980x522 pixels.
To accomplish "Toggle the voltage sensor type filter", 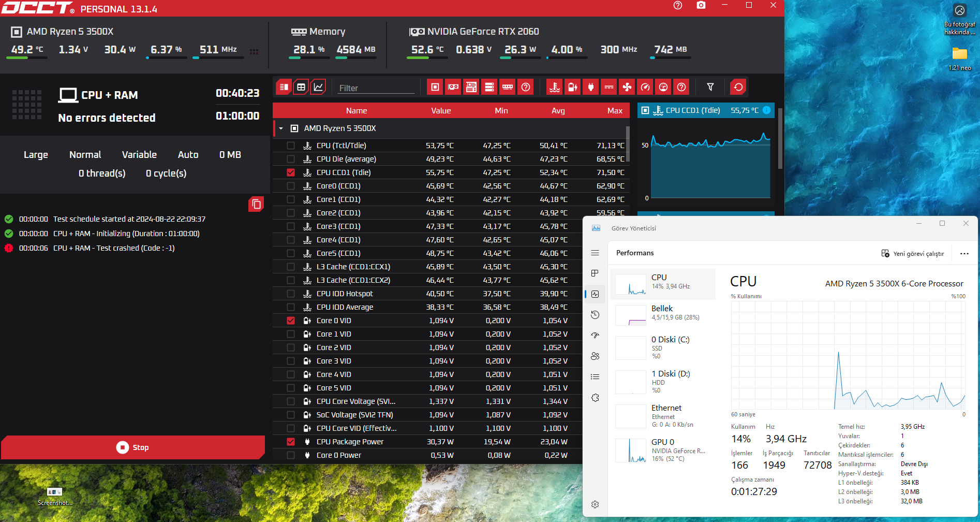I will [573, 87].
